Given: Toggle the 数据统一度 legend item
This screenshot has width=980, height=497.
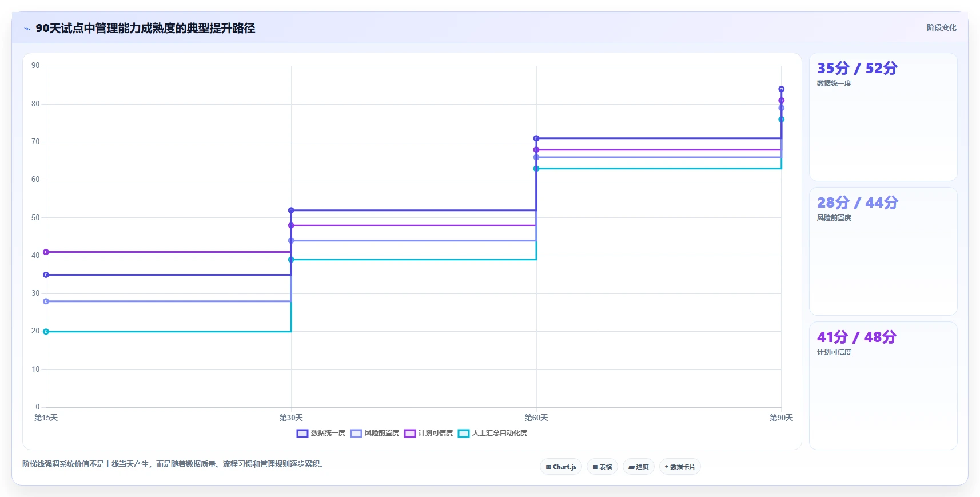Looking at the screenshot, I should pos(321,433).
